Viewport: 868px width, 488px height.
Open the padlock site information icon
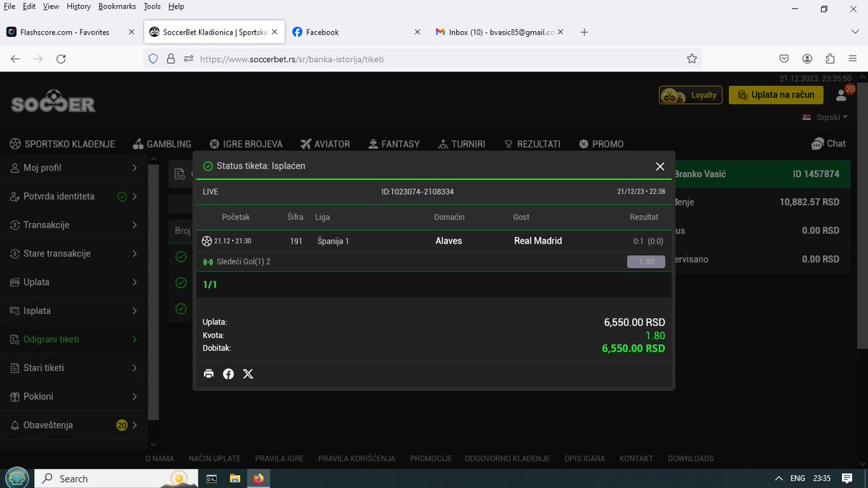pyautogui.click(x=171, y=59)
